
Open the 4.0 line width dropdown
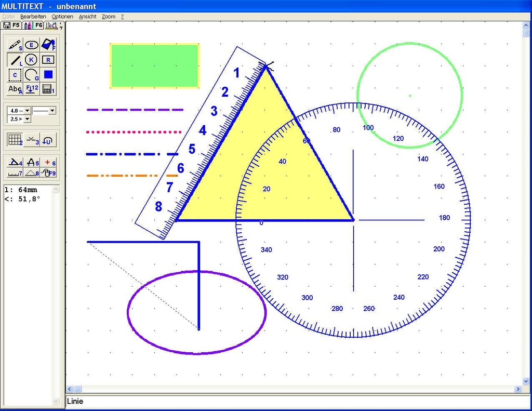[28, 111]
